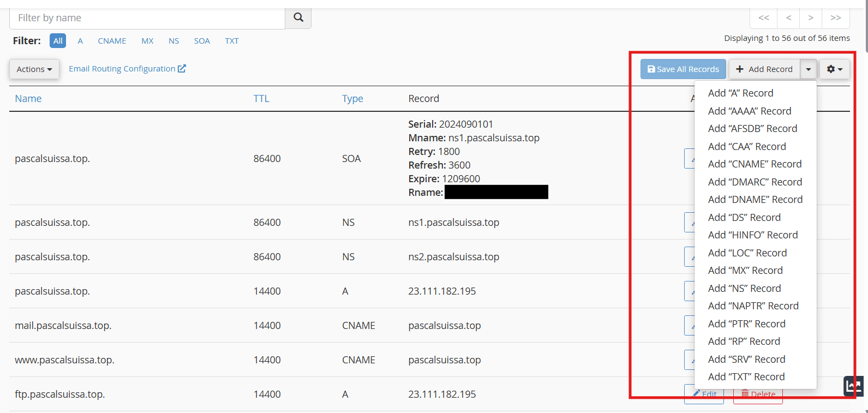Go to the first page (<<)

pyautogui.click(x=764, y=17)
